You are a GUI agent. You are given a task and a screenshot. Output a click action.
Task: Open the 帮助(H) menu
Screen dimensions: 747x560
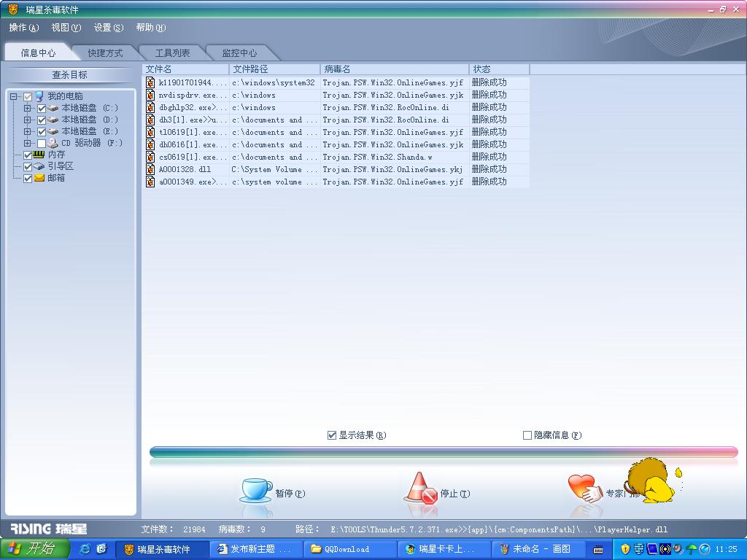[151, 28]
